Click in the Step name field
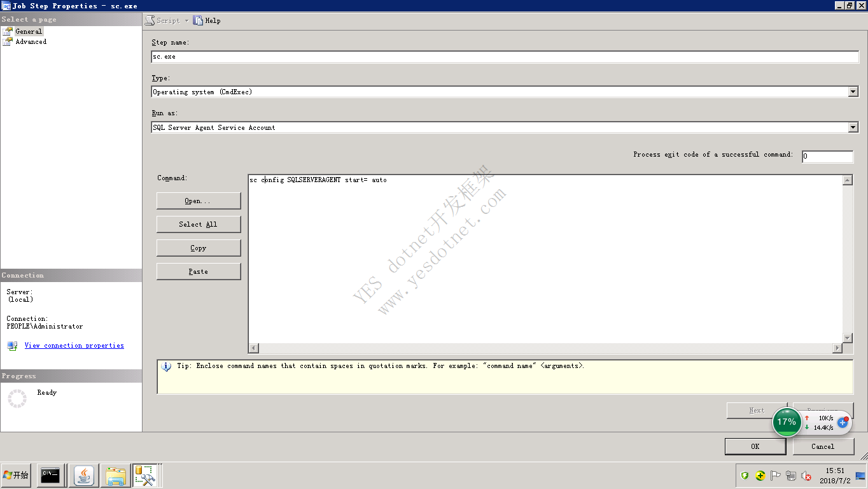 pyautogui.click(x=505, y=57)
